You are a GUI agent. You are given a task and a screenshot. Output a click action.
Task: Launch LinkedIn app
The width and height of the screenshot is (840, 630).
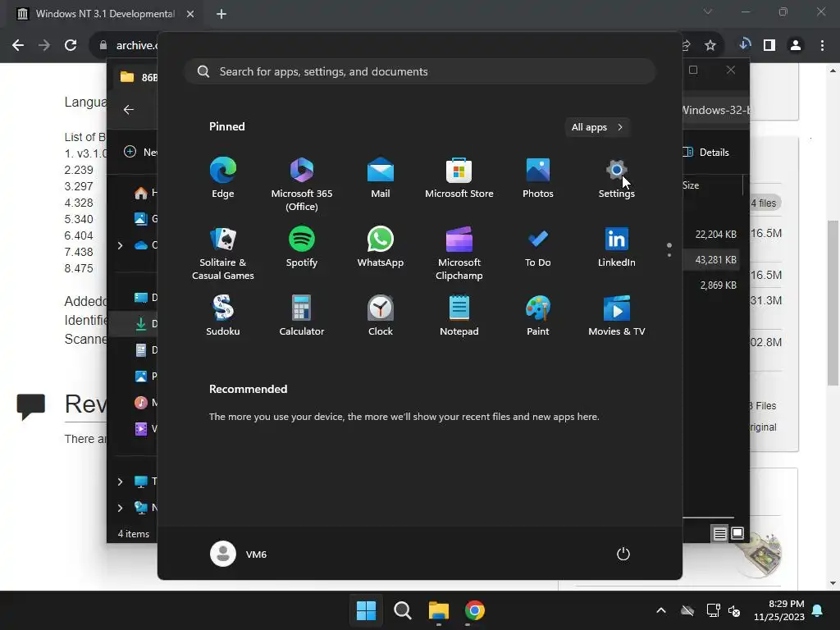click(617, 247)
